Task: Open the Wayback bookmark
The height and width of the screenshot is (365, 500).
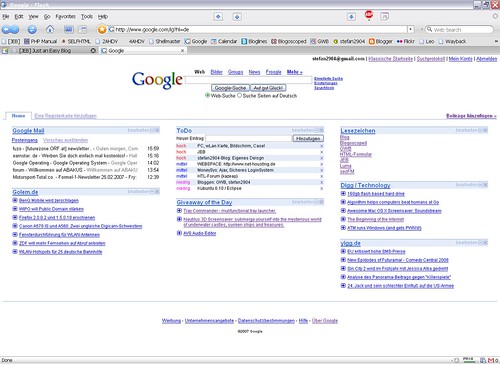Action: tap(452, 41)
